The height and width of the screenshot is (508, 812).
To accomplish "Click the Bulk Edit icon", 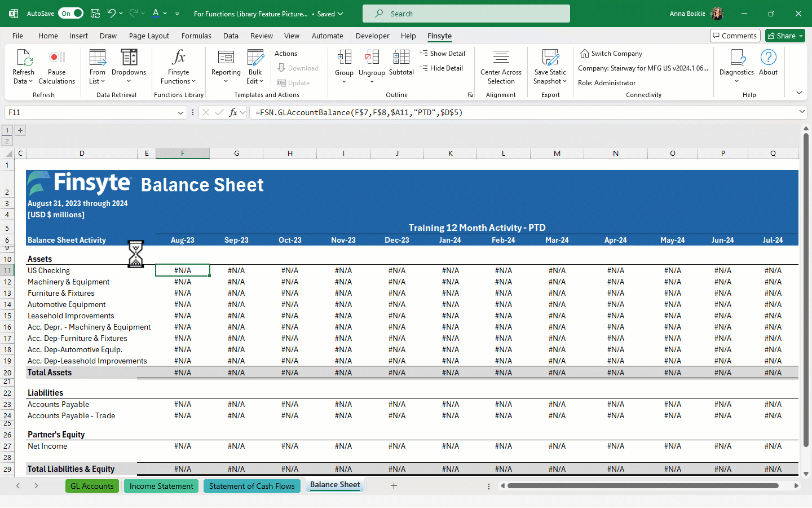I will point(255,58).
